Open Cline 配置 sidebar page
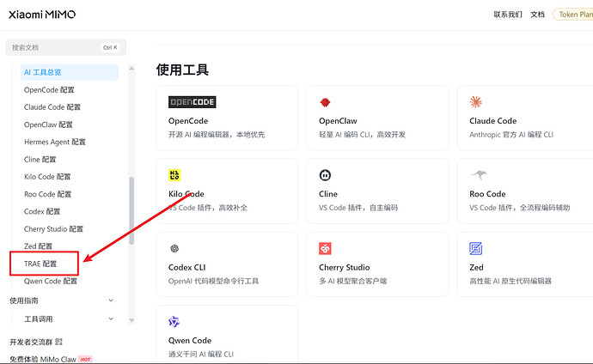 [40, 160]
